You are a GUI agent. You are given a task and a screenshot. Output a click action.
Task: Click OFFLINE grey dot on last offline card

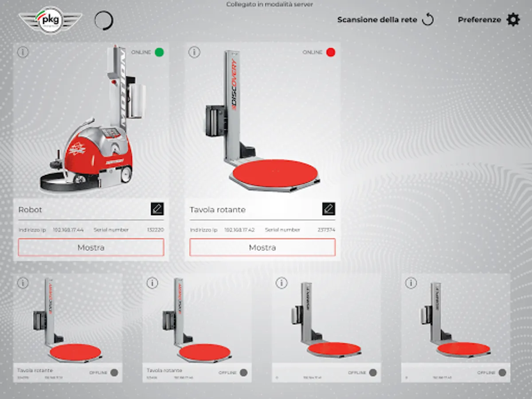coord(502,373)
